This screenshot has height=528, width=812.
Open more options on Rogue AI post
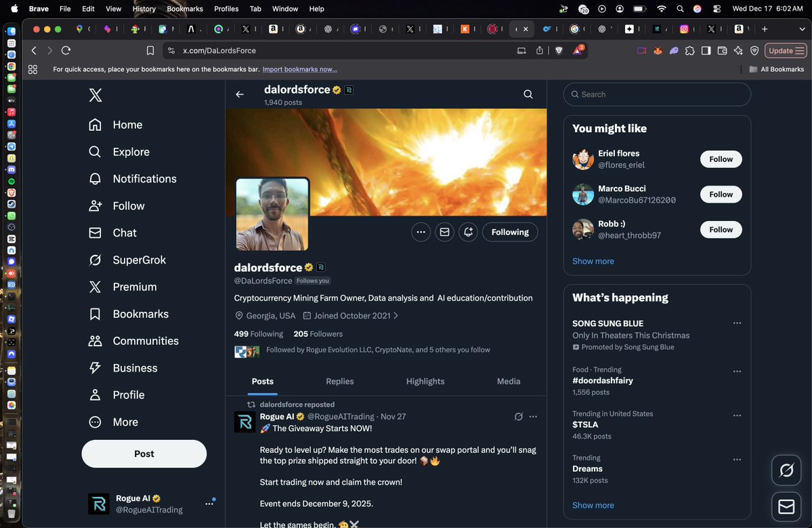click(x=534, y=417)
